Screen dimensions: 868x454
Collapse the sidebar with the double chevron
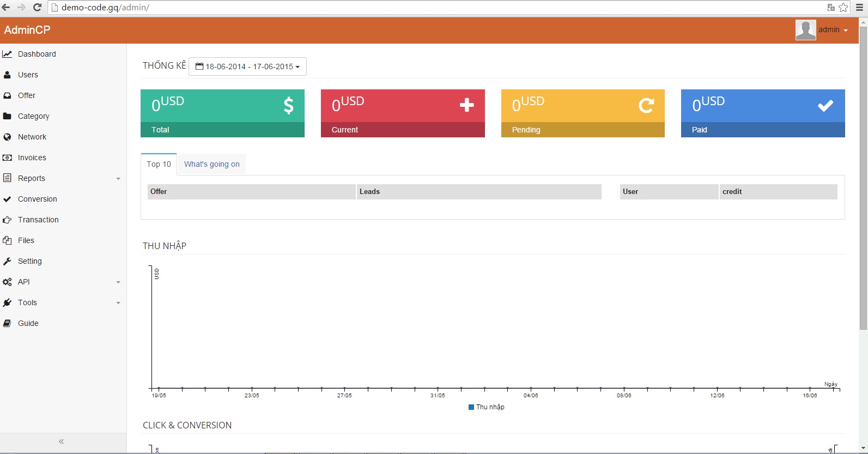click(x=61, y=441)
